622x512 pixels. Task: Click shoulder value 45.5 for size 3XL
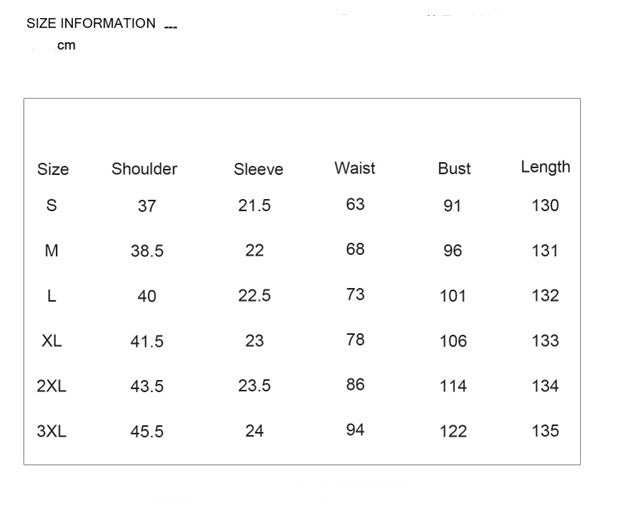147,431
